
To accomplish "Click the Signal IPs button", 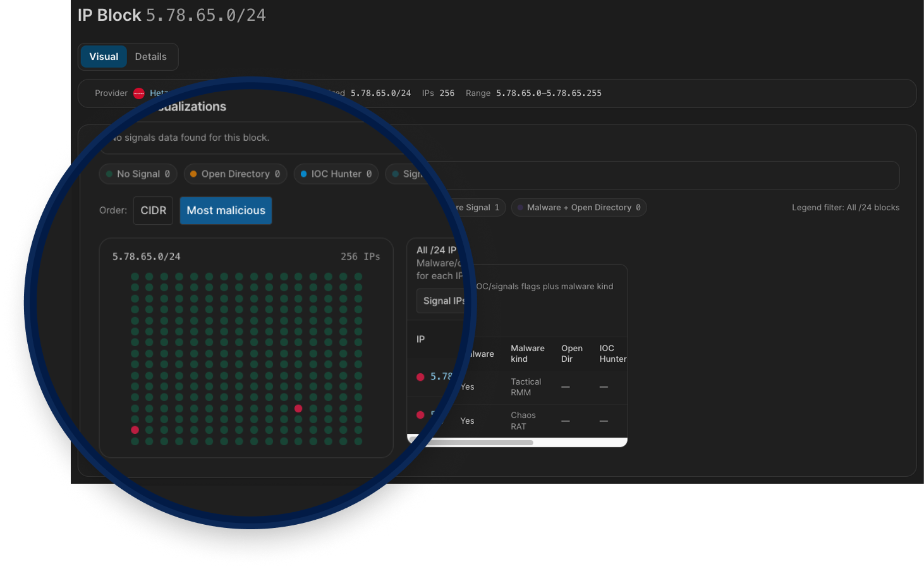I will click(x=442, y=301).
